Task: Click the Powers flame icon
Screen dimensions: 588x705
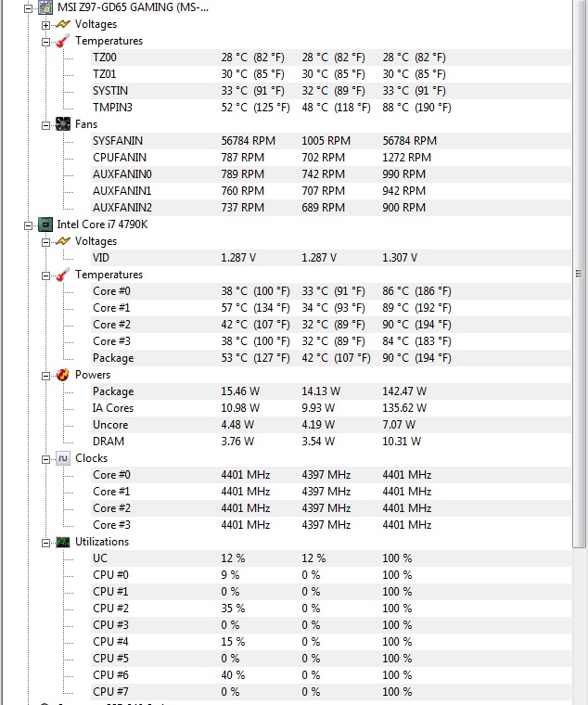Action: pyautogui.click(x=63, y=375)
